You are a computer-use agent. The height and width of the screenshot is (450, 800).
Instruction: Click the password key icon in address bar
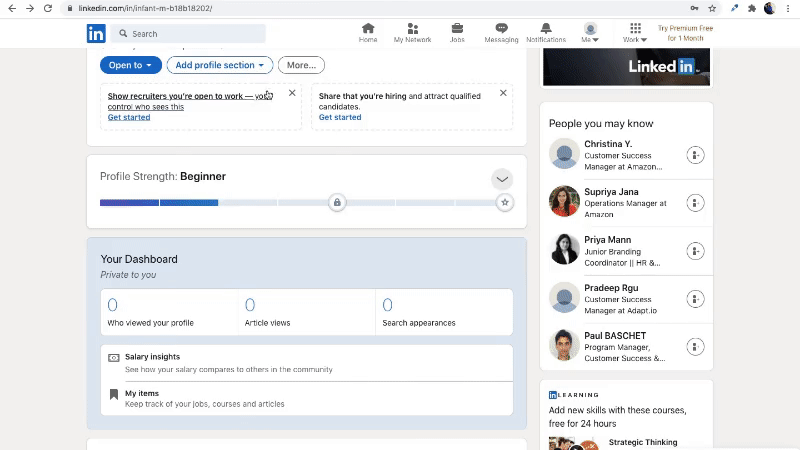pyautogui.click(x=694, y=8)
